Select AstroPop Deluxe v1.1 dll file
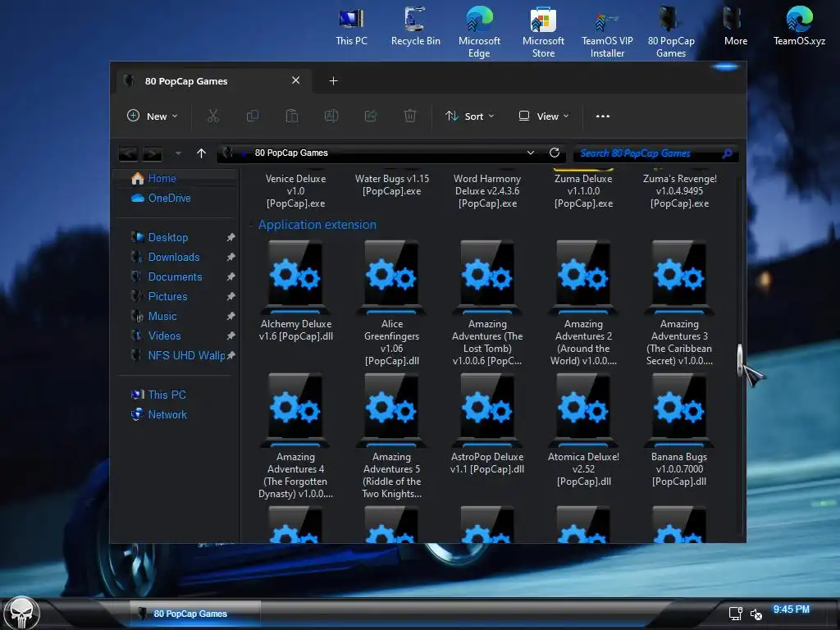The height and width of the screenshot is (630, 840). click(487, 424)
